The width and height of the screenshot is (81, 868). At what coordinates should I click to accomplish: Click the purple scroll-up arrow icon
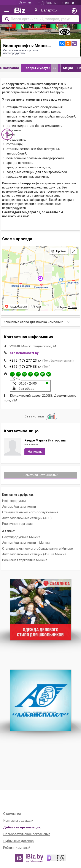click(x=7, y=134)
